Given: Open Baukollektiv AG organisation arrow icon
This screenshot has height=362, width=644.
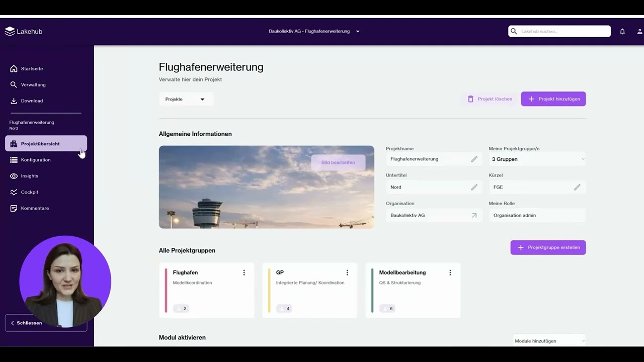Looking at the screenshot, I should [x=474, y=215].
